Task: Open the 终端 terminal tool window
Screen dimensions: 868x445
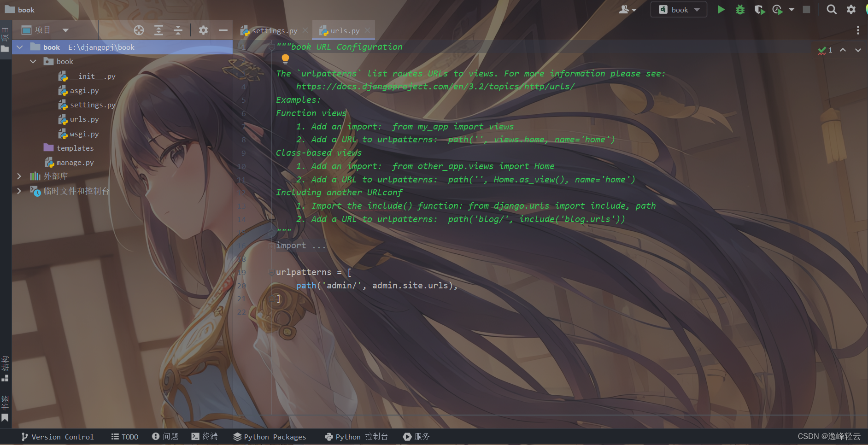Action: 205,437
